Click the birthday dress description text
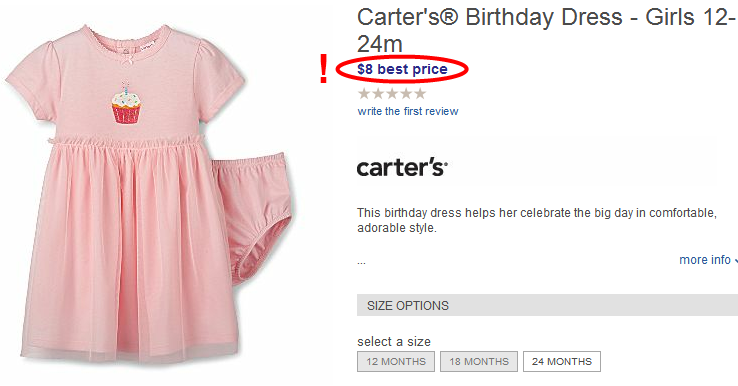The image size is (738, 386). (537, 220)
